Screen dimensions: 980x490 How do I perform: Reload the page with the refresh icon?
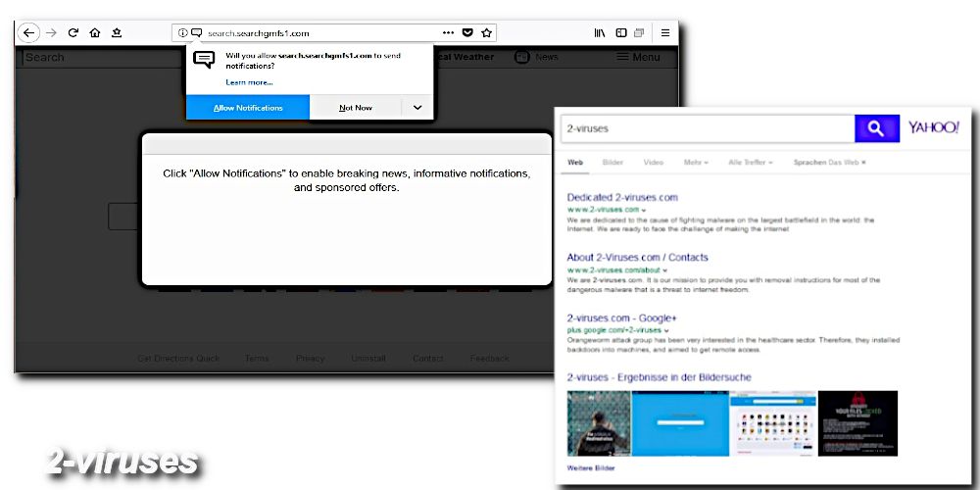(73, 33)
